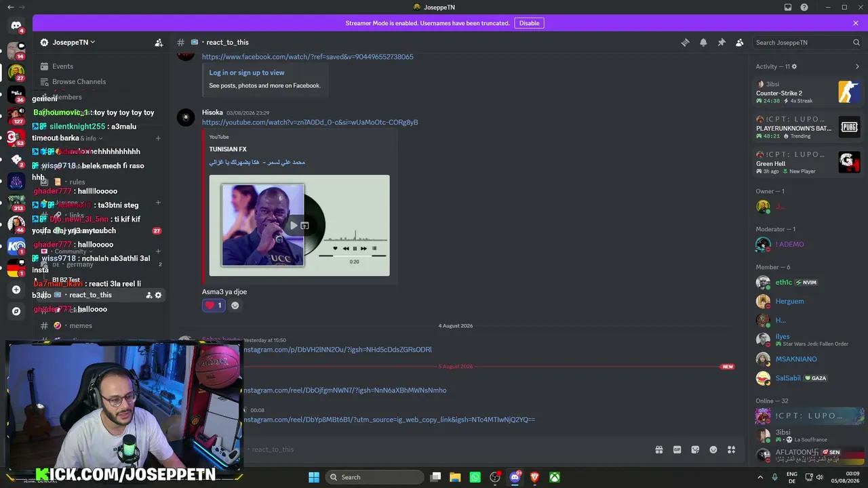Image resolution: width=868 pixels, height=488 pixels.
Task: Open ENG DE language switcher in tray
Action: [791, 477]
